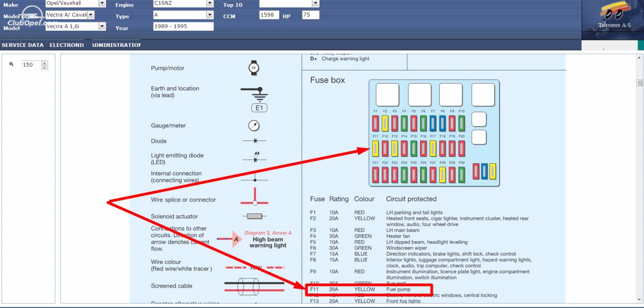Click the green F4 fuse in diagram
644x308 pixels.
click(x=404, y=123)
